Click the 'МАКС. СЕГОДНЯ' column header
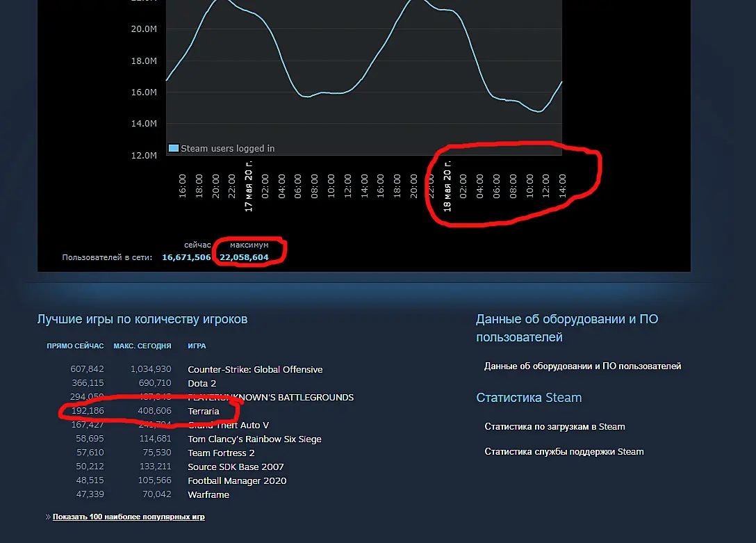 pos(142,346)
